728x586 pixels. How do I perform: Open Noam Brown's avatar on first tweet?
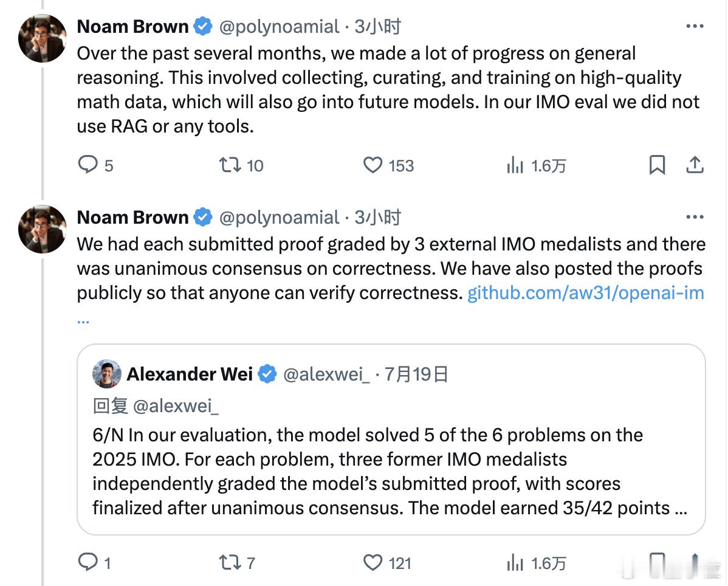[x=43, y=38]
